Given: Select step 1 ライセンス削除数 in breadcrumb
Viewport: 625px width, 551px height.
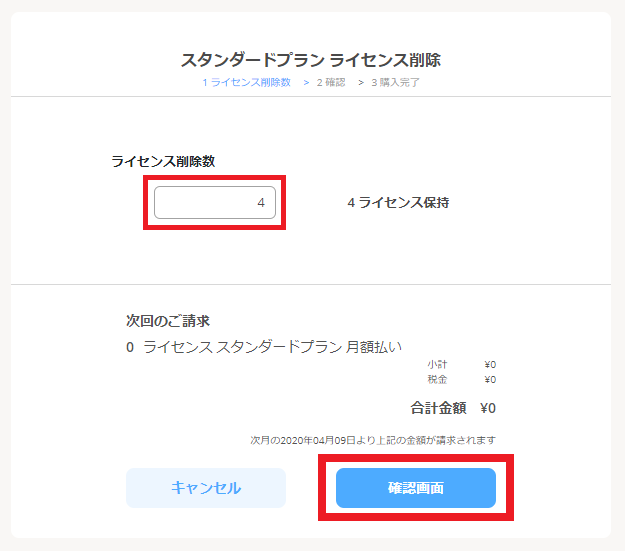Looking at the screenshot, I should pos(247,83).
